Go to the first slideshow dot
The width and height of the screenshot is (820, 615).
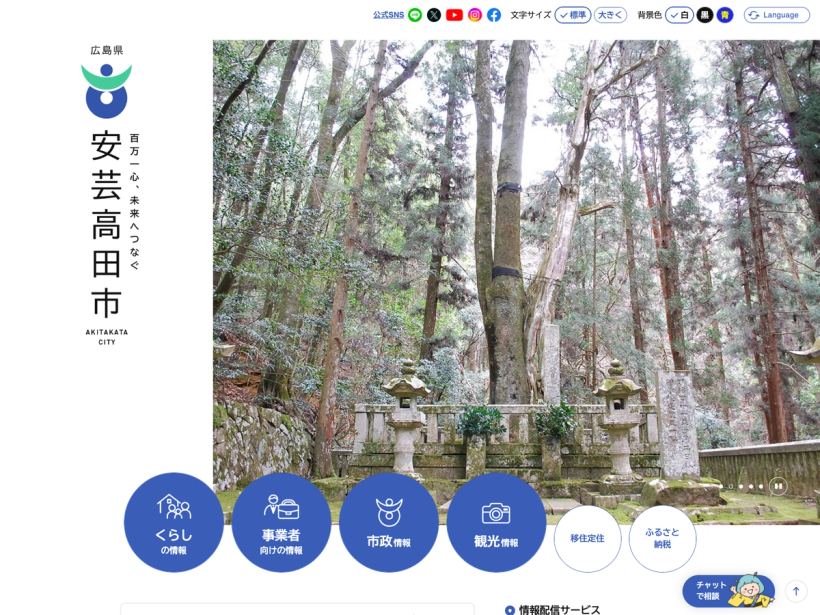pyautogui.click(x=721, y=486)
